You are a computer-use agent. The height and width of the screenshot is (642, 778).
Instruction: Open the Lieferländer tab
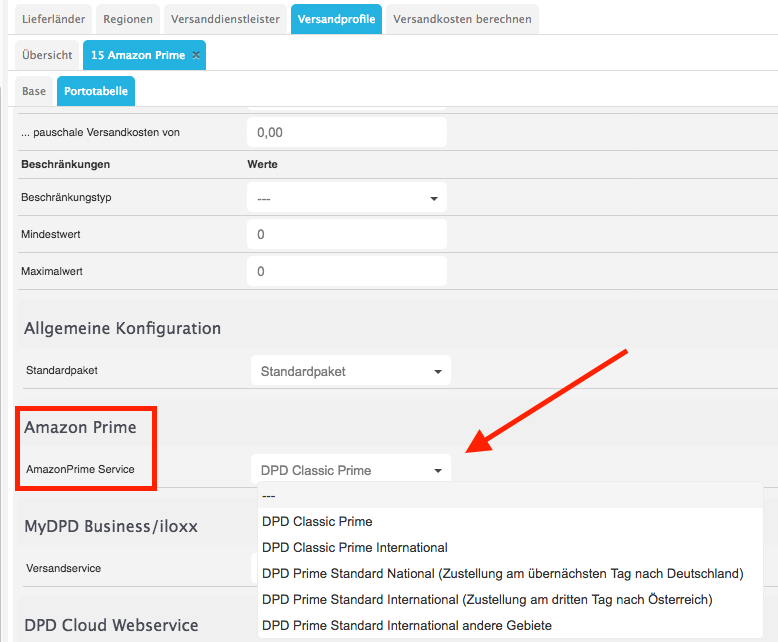pyautogui.click(x=50, y=19)
